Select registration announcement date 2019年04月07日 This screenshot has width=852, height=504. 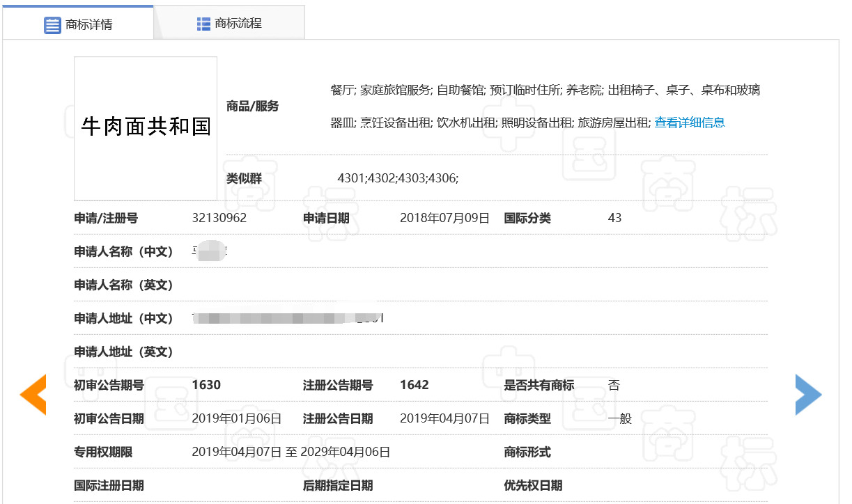pos(445,418)
